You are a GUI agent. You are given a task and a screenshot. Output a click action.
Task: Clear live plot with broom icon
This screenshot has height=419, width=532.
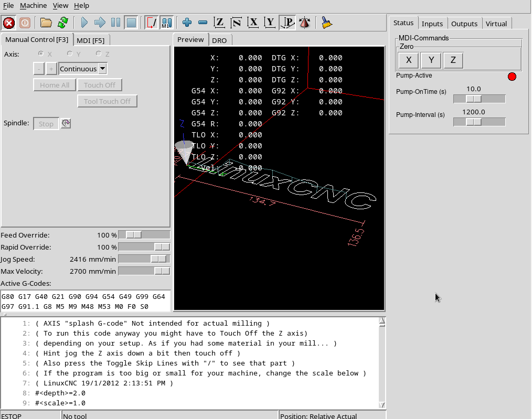point(326,23)
